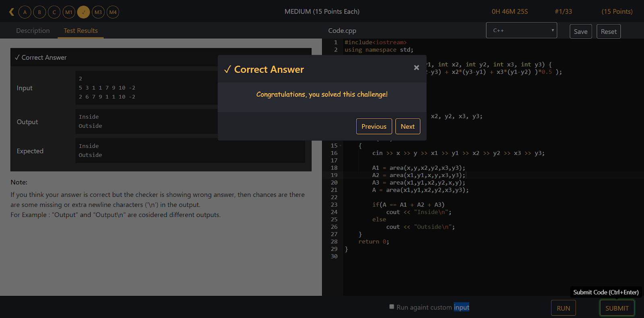Click the Expected output value Inside
The height and width of the screenshot is (318, 644).
click(89, 146)
